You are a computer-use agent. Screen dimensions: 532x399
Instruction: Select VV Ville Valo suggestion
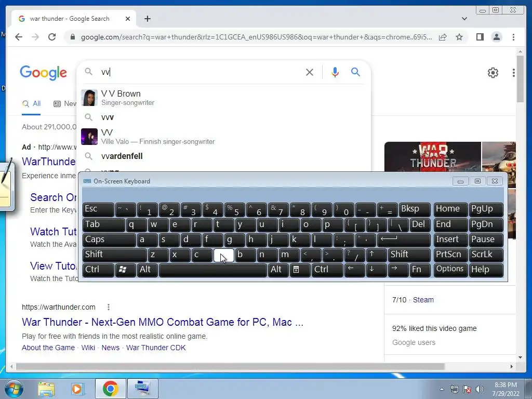tap(224, 137)
